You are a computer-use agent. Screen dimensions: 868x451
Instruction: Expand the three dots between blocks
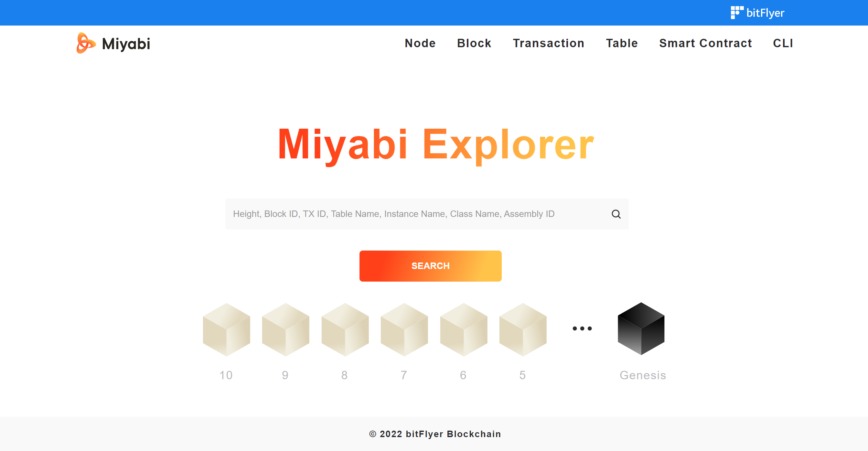tap(582, 328)
